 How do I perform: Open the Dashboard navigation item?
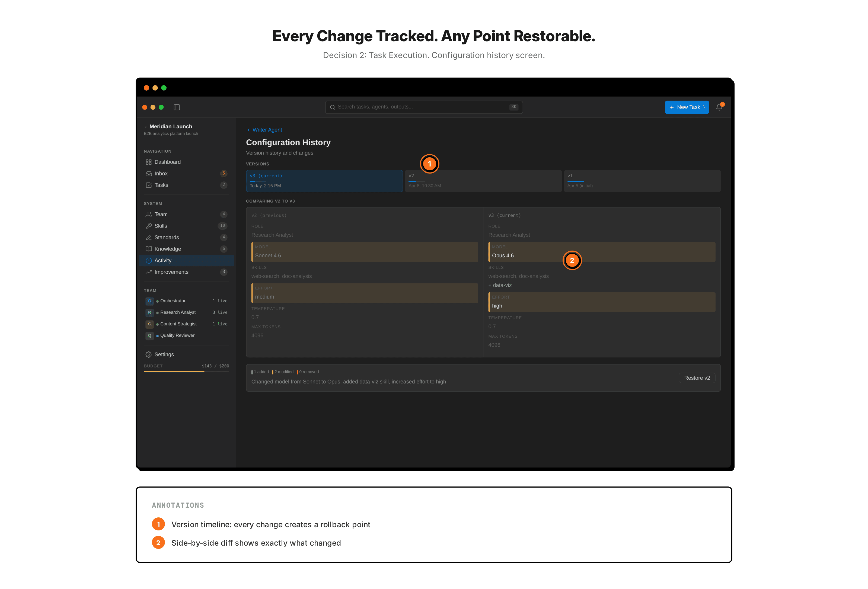point(186,162)
